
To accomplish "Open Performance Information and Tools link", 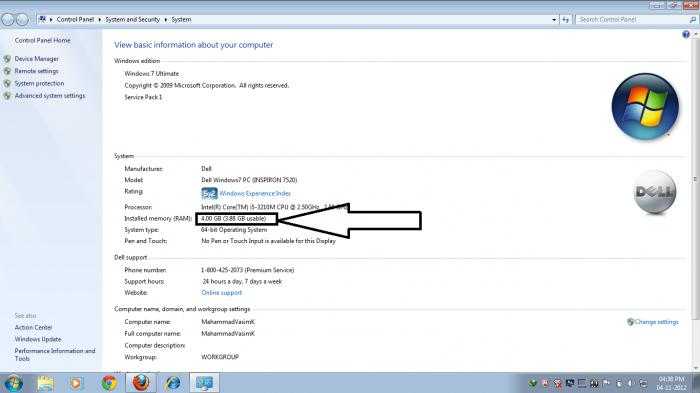I will point(55,355).
